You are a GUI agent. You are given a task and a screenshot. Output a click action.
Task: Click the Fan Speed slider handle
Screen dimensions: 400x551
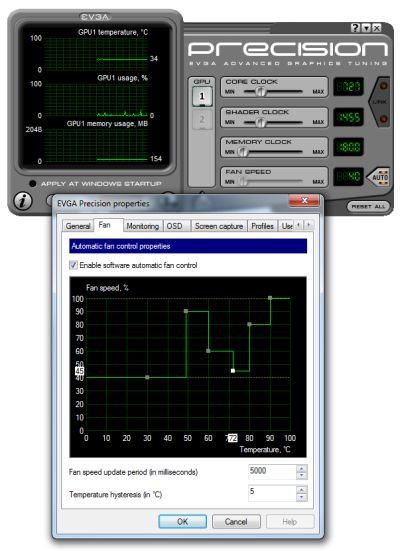(243, 182)
